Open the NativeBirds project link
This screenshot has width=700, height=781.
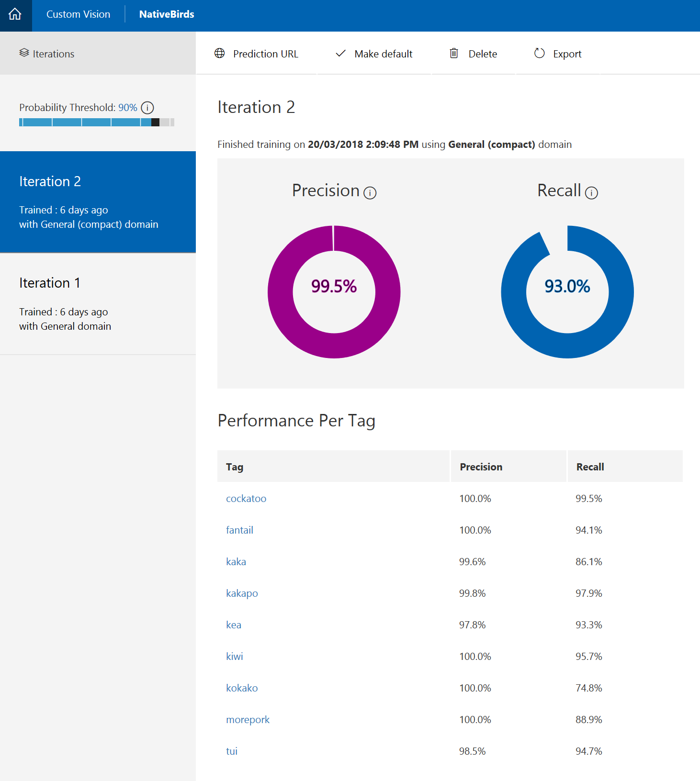click(x=167, y=14)
